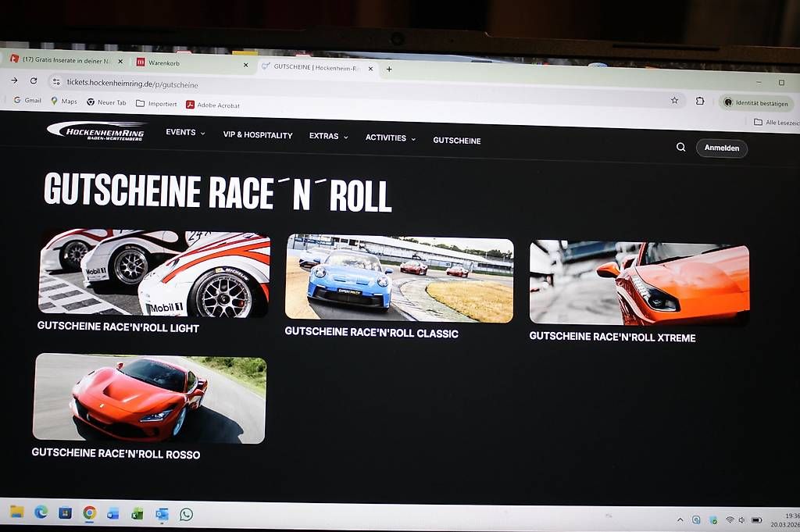Viewport: 800px width, 532px height.
Task: Click the Anmelden button
Action: [721, 148]
